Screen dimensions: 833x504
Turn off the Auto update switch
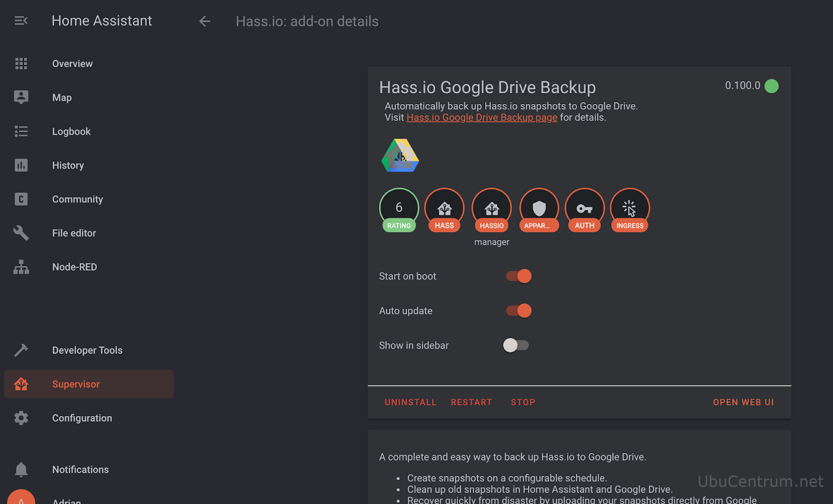pyautogui.click(x=519, y=311)
